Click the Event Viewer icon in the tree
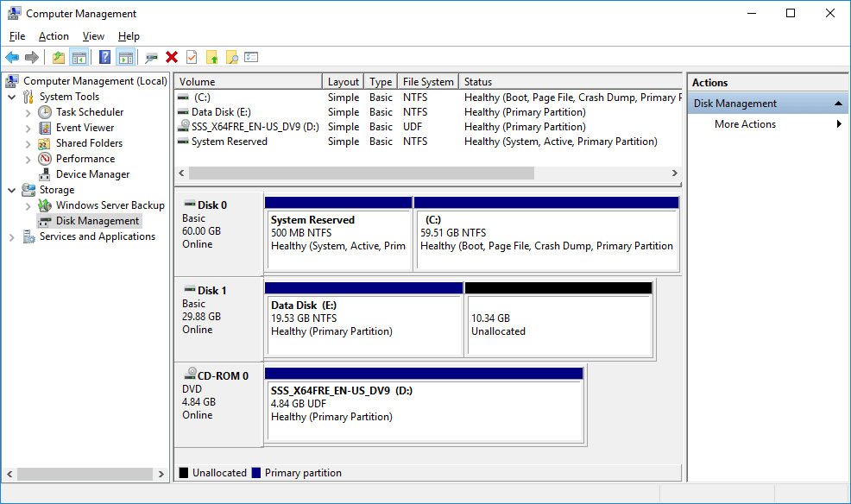The image size is (851, 504). pyautogui.click(x=45, y=128)
